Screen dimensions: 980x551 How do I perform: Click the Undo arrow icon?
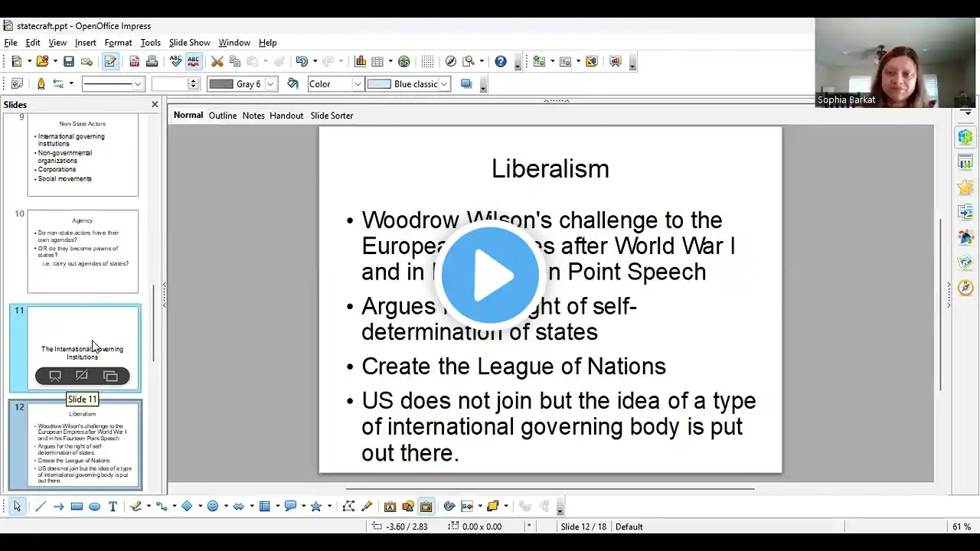click(x=301, y=62)
